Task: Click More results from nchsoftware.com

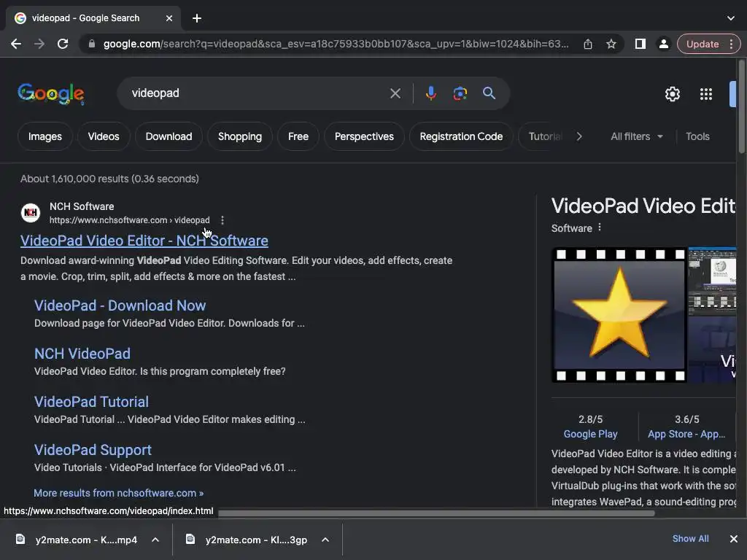Action: pyautogui.click(x=119, y=494)
